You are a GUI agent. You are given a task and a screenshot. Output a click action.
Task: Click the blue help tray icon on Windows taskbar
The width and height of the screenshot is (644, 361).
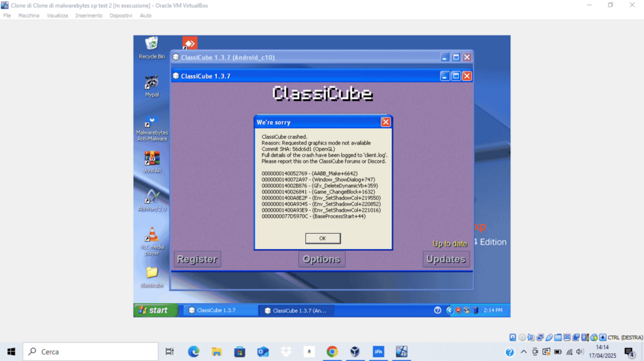509,351
